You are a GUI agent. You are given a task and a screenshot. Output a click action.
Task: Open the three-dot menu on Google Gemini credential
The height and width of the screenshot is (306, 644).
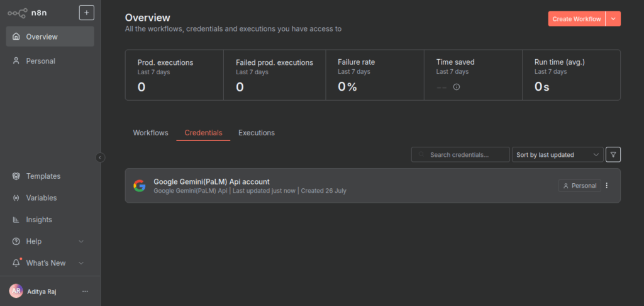click(x=607, y=186)
